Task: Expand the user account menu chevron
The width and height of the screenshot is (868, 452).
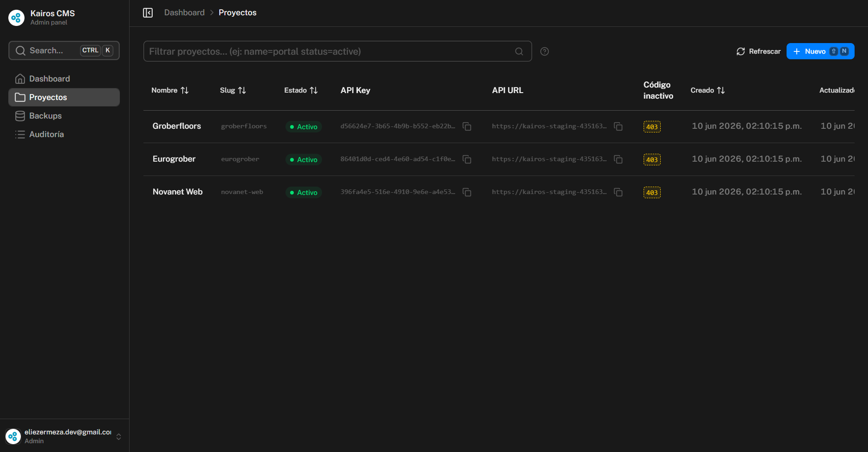Action: [x=118, y=437]
